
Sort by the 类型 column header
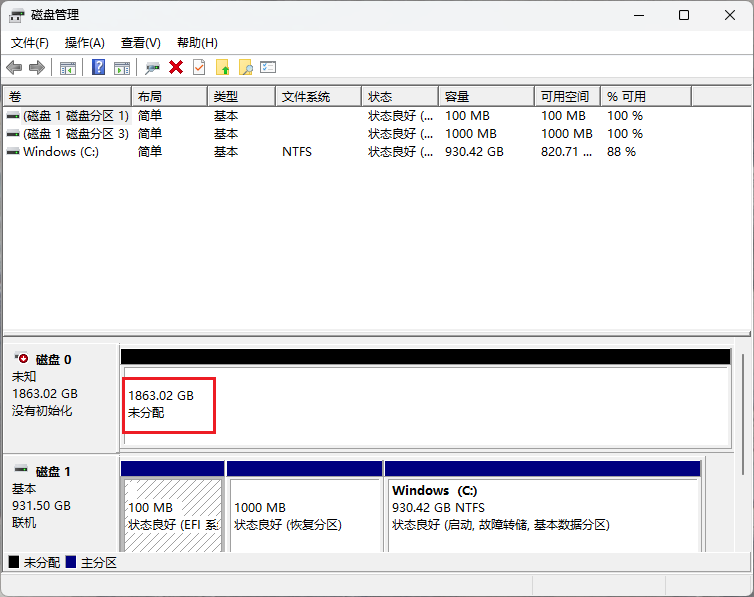click(242, 97)
